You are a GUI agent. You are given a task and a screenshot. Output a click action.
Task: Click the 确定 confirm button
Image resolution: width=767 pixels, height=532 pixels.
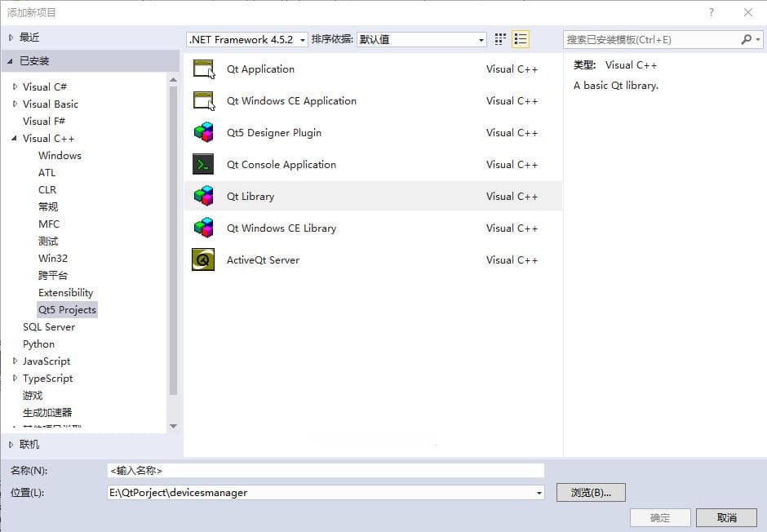click(660, 517)
